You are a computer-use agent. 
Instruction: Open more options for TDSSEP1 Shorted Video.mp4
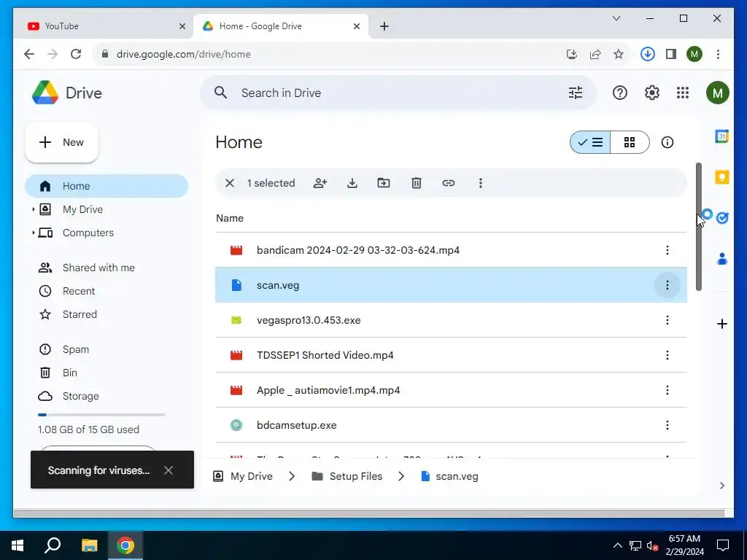[x=667, y=355]
